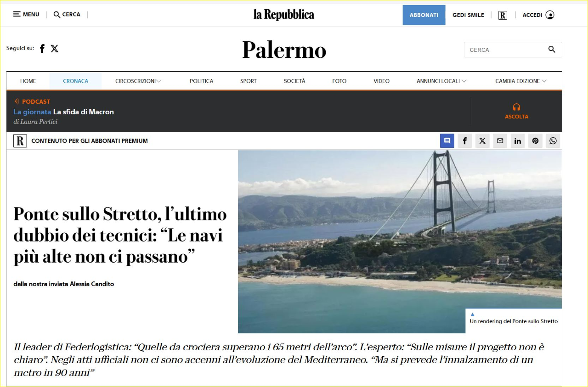Image resolution: width=588 pixels, height=387 pixels.
Task: Open the hamburger Menu
Action: pyautogui.click(x=26, y=14)
